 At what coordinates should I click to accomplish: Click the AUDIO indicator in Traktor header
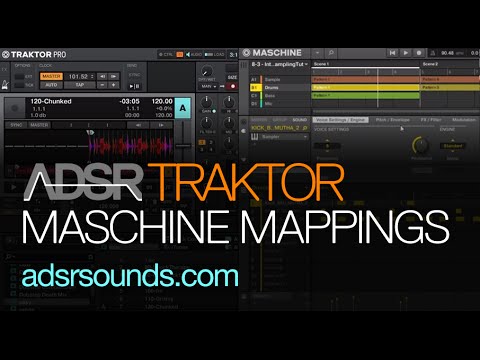point(194,54)
